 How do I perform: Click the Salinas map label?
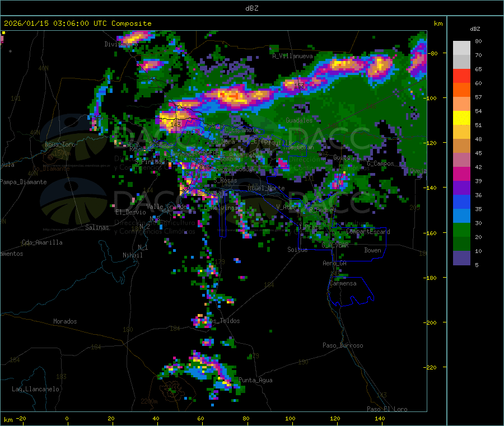[x=97, y=227]
